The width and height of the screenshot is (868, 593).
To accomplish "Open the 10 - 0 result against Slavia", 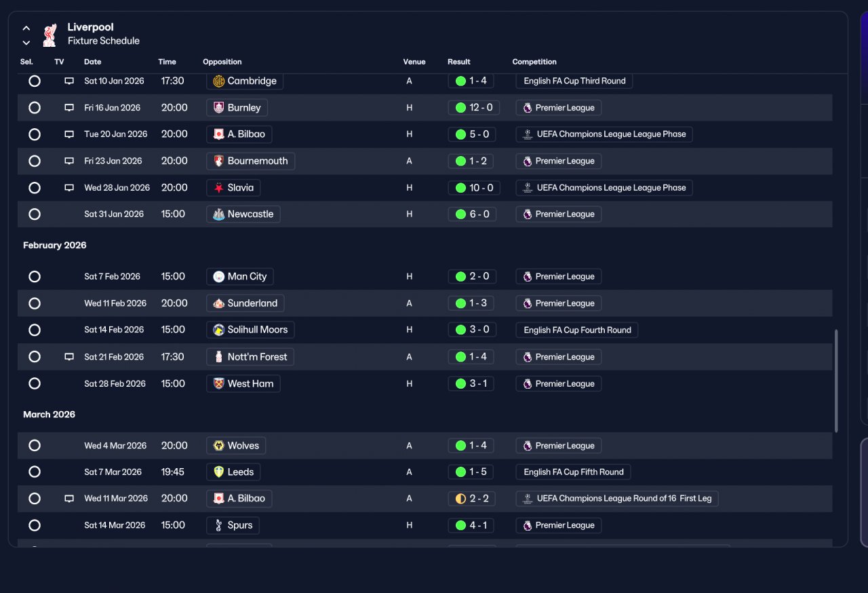I will (475, 188).
